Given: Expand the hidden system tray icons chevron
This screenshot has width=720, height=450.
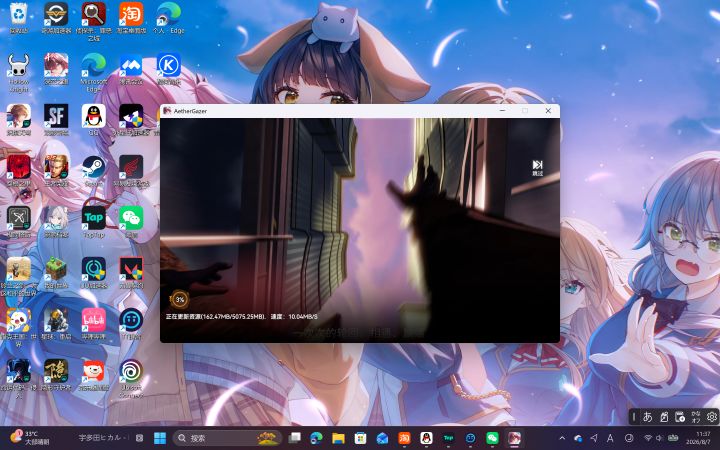Looking at the screenshot, I should 562,438.
